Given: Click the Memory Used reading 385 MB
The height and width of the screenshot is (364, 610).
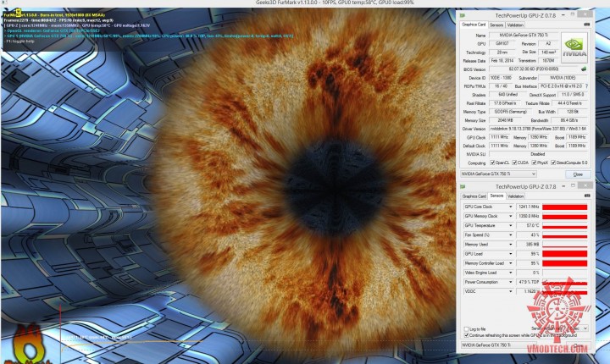Looking at the screenshot, I should click(528, 245).
